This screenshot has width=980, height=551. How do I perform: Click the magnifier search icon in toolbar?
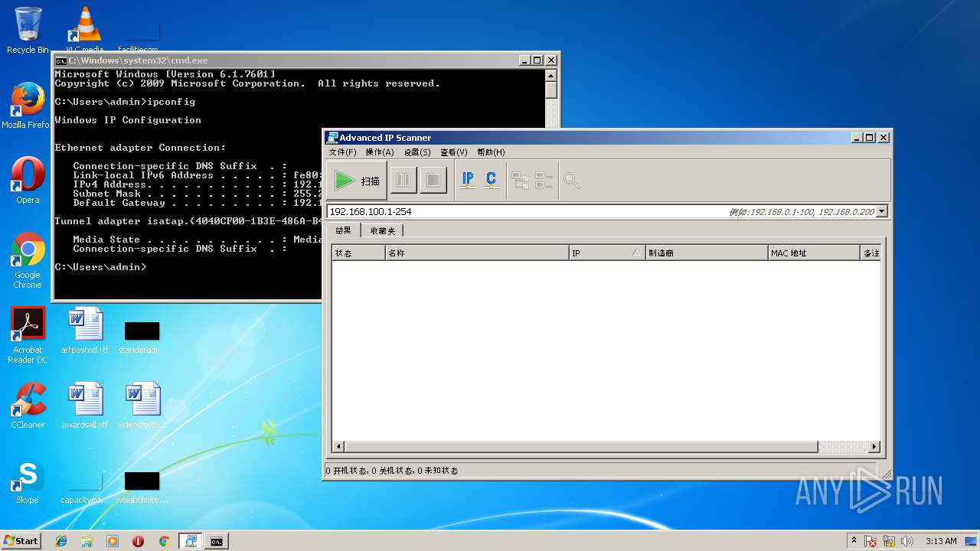(x=572, y=181)
